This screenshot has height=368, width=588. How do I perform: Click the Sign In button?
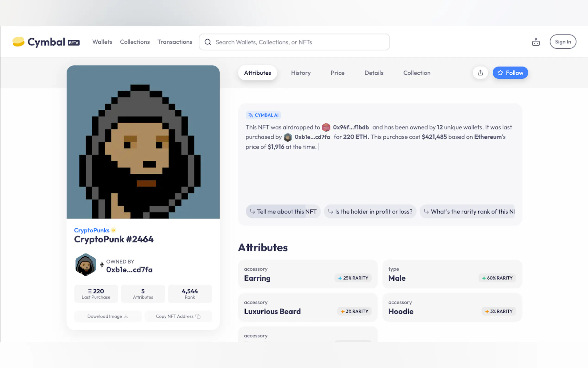[x=563, y=42]
